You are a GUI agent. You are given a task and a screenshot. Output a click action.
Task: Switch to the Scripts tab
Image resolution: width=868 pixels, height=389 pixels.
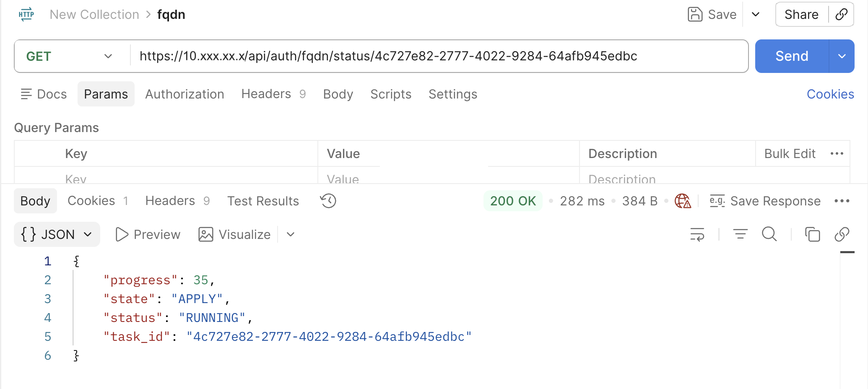click(x=391, y=94)
